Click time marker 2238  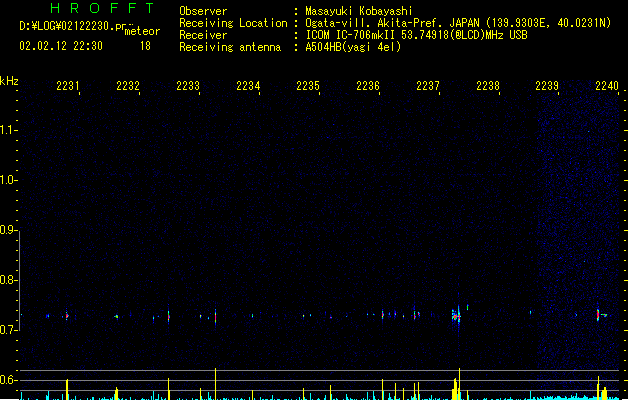click(488, 85)
